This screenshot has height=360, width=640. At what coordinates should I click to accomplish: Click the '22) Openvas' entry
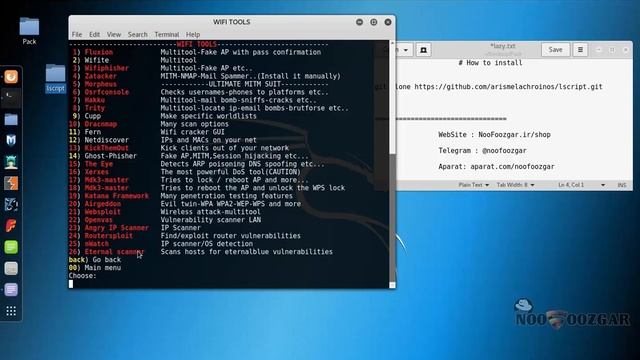91,220
